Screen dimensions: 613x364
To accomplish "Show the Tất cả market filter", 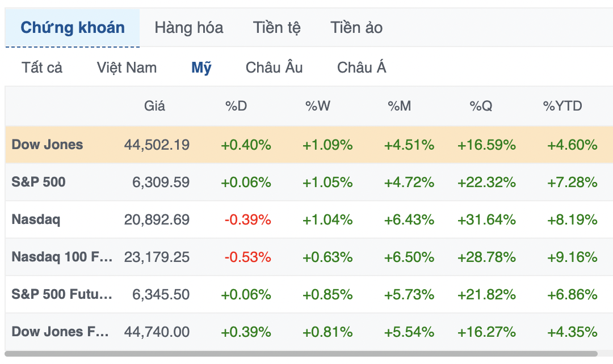I will tap(42, 67).
